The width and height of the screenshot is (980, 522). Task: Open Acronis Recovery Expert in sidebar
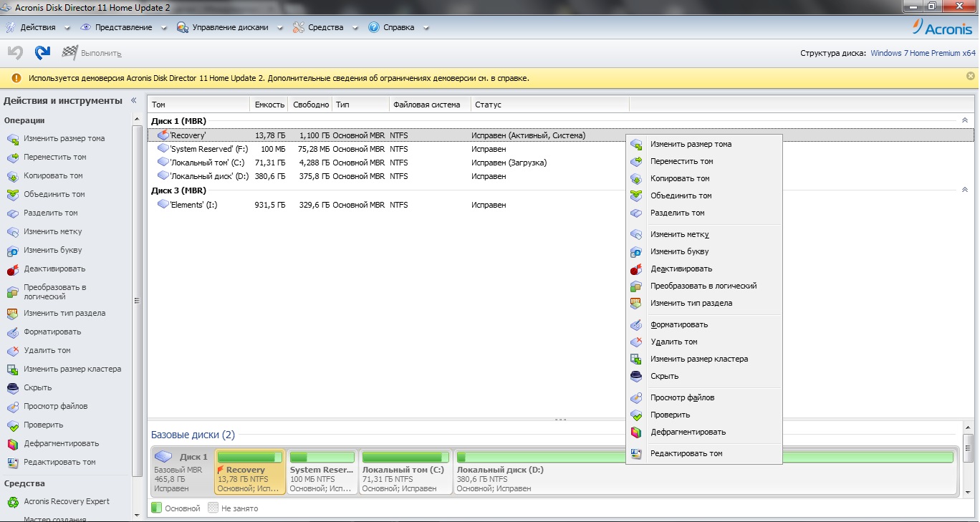66,501
